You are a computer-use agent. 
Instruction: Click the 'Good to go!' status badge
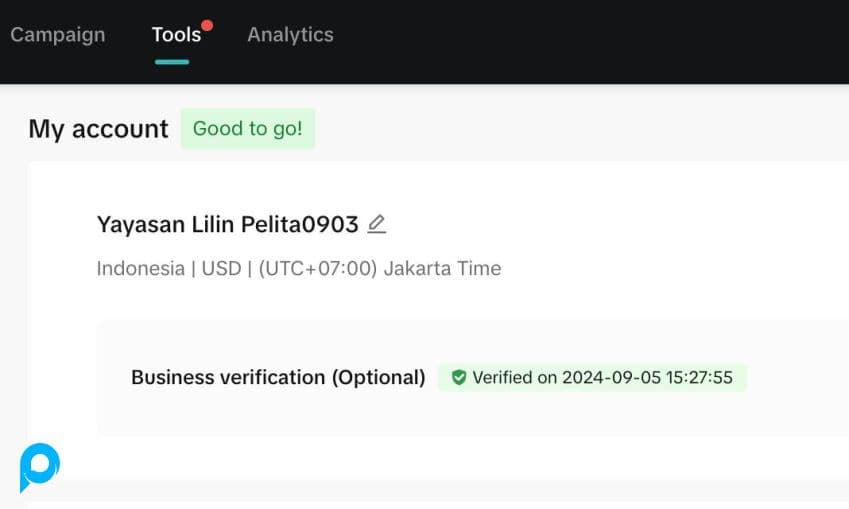click(247, 129)
